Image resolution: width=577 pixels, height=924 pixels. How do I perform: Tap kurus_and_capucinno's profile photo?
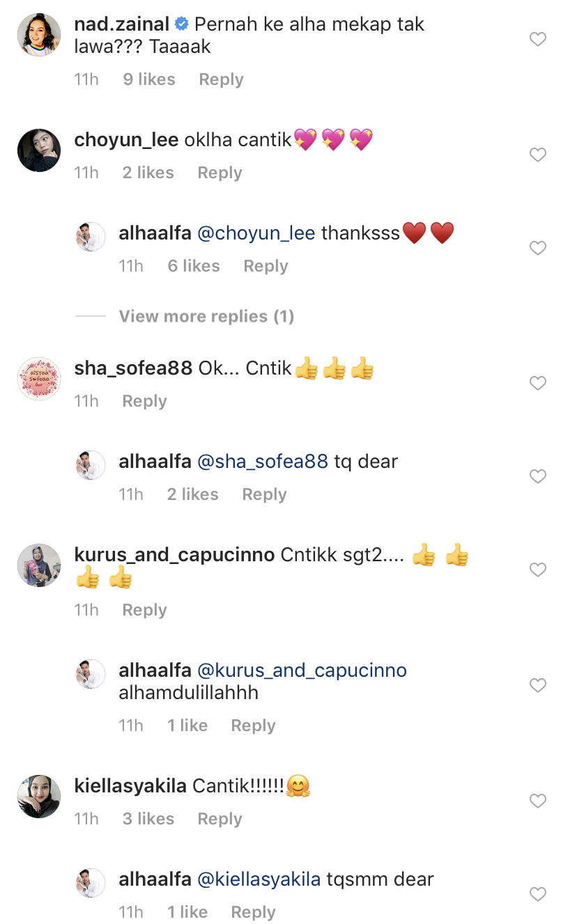(39, 565)
